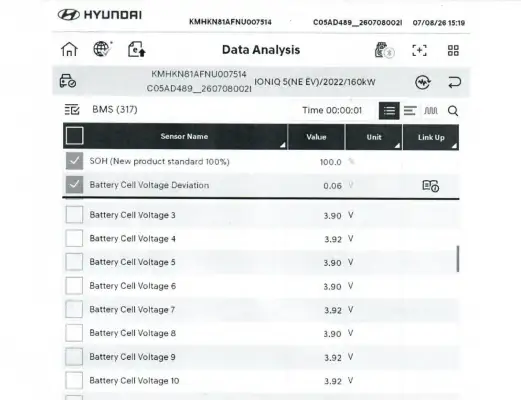Screen dimensions: 521x400
Task: Select the 100.0 SOH value
Action: [x=330, y=162]
